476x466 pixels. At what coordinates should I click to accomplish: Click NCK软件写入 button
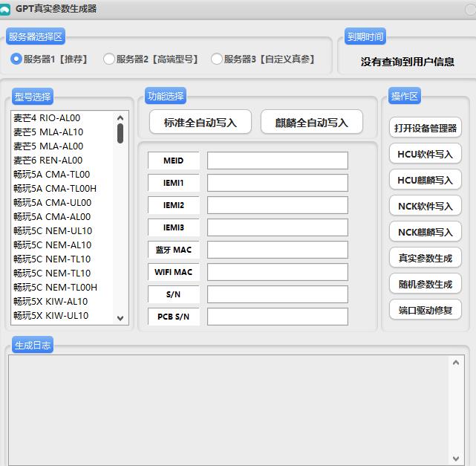(x=426, y=207)
